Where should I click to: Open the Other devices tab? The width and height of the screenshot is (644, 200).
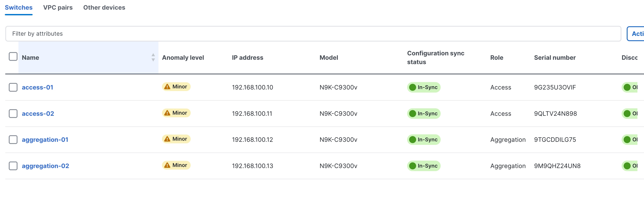pyautogui.click(x=104, y=7)
